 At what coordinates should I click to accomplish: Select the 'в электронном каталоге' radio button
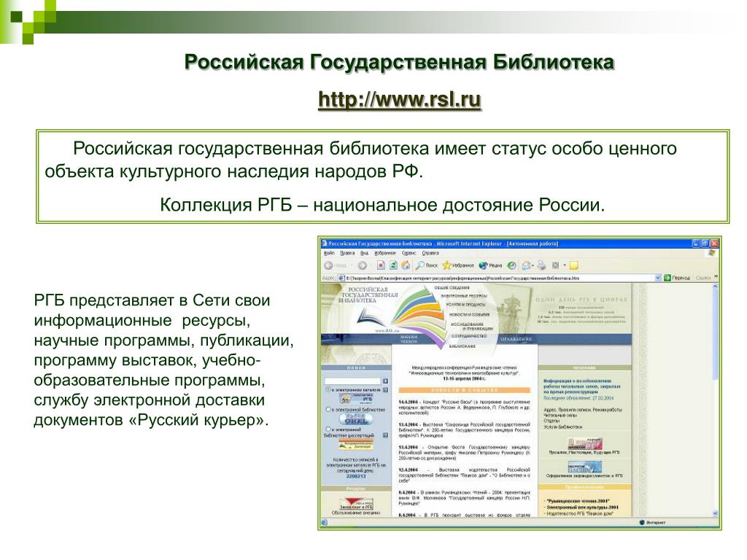click(x=328, y=389)
